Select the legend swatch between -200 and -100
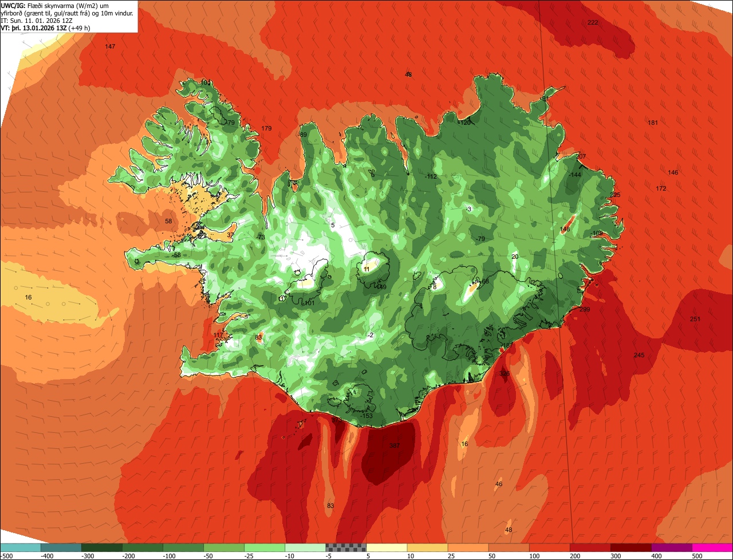Image resolution: width=733 pixels, height=560 pixels. [x=143, y=547]
